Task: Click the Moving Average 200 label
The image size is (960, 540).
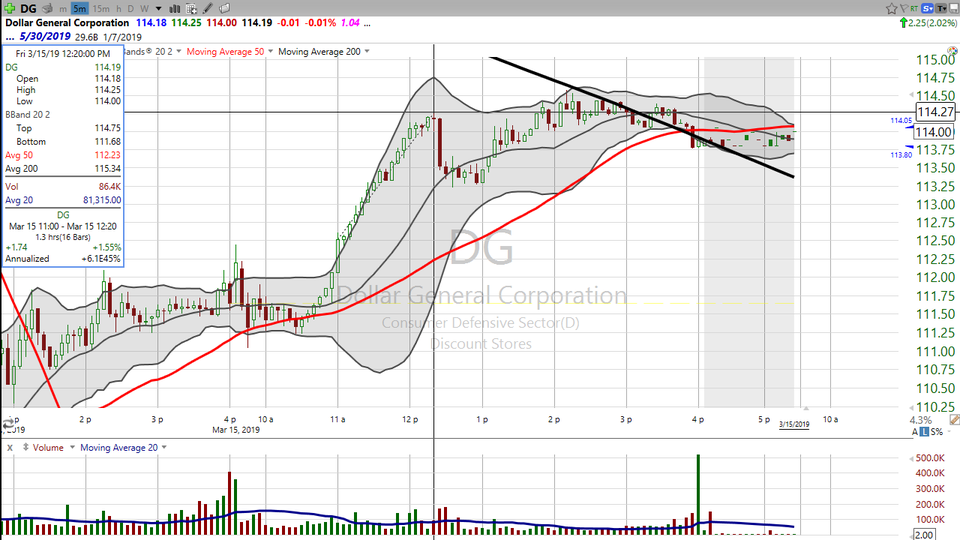Action: tap(320, 51)
